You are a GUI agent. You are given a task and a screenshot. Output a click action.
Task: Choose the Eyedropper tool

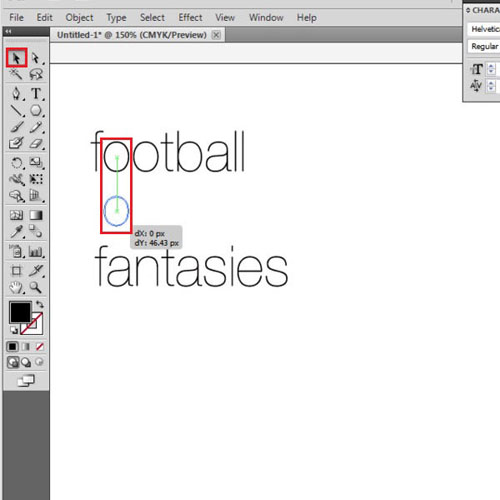tap(16, 231)
